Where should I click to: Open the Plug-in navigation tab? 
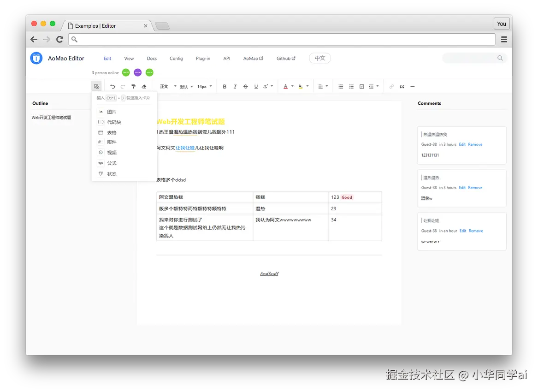203,59
